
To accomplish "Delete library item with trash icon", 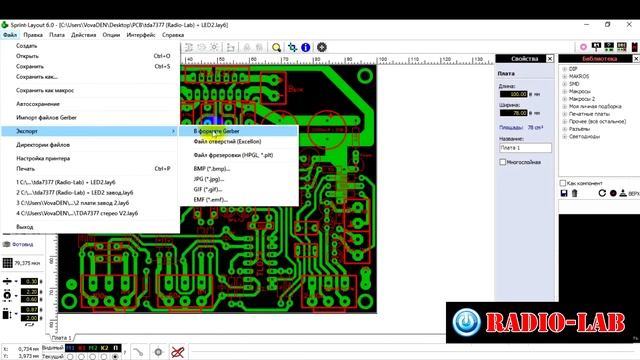I will (x=574, y=193).
